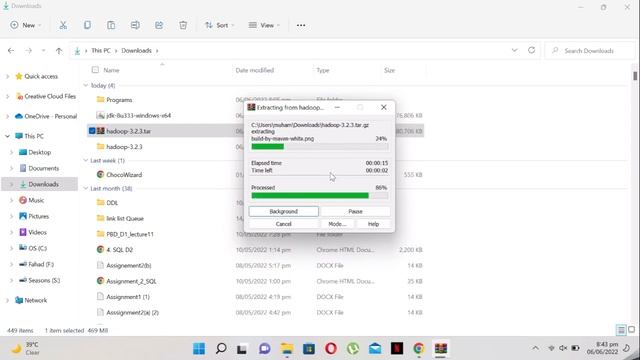The height and width of the screenshot is (360, 640).
Task: Launch Opera browser from the taskbar
Action: [x=331, y=349]
